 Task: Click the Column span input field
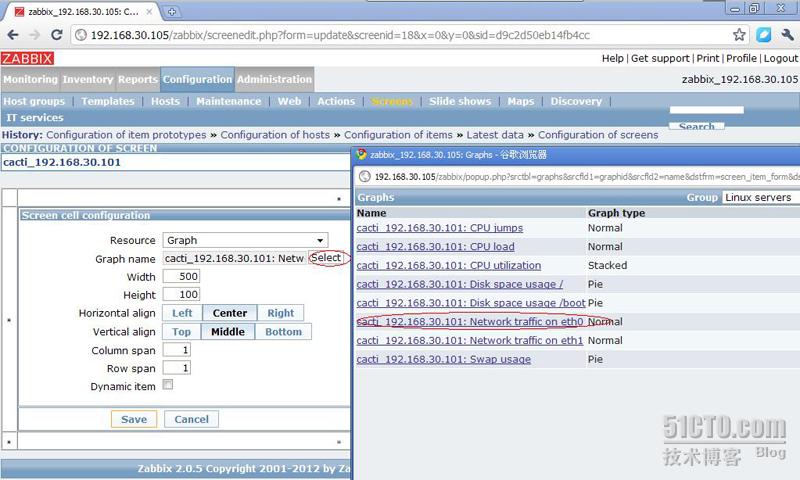point(177,349)
